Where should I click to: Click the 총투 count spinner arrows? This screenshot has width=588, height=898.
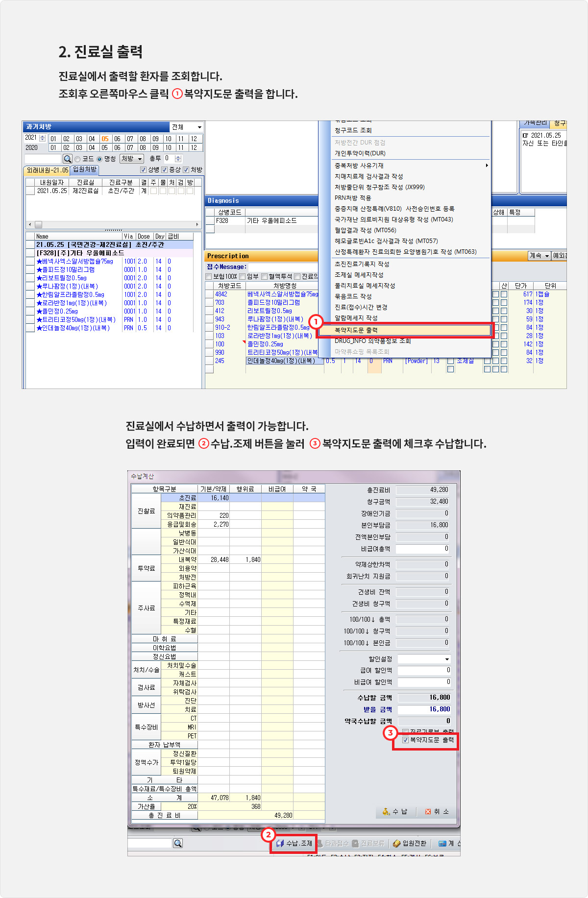click(x=178, y=159)
